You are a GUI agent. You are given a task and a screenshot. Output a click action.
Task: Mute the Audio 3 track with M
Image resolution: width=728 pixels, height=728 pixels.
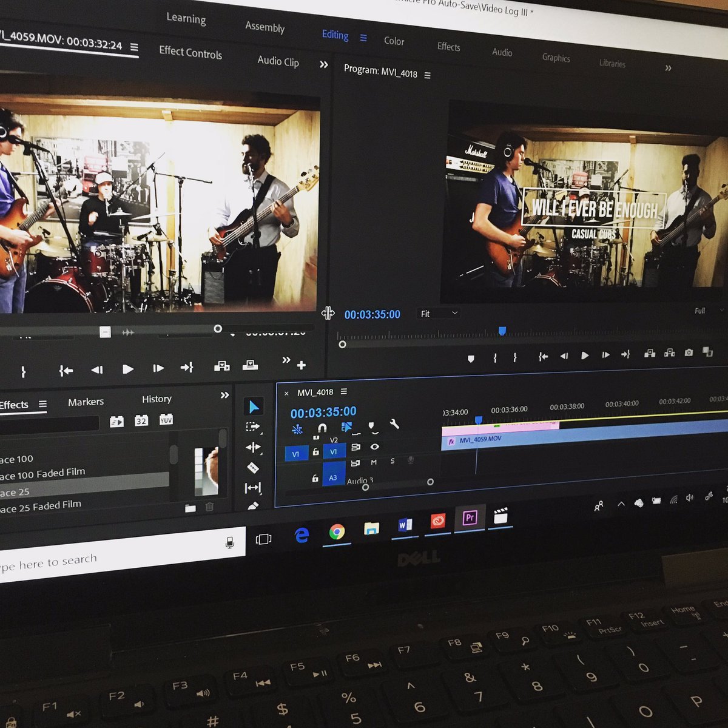[374, 462]
